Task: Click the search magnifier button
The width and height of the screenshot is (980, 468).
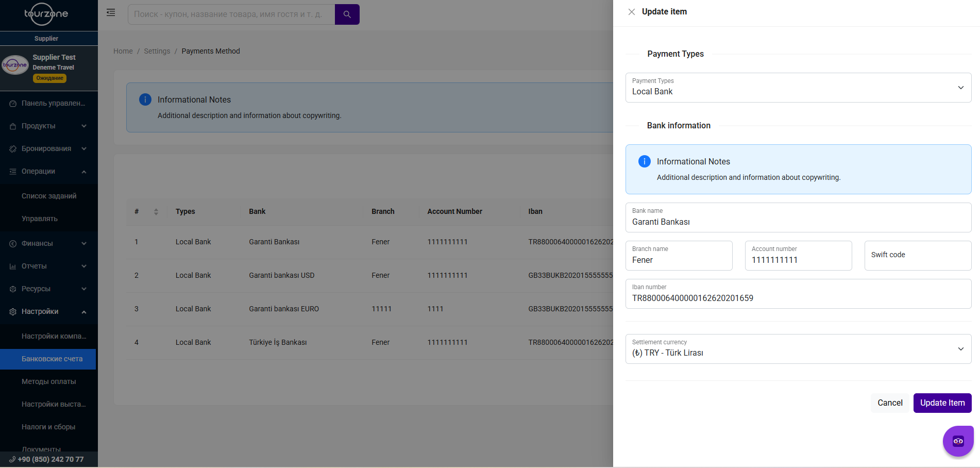Action: pos(347,14)
